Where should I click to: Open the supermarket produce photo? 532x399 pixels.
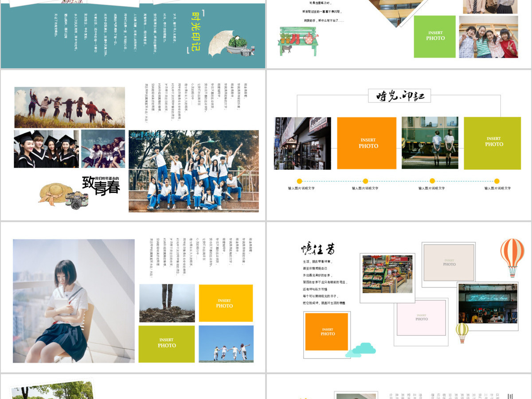pyautogui.click(x=387, y=274)
